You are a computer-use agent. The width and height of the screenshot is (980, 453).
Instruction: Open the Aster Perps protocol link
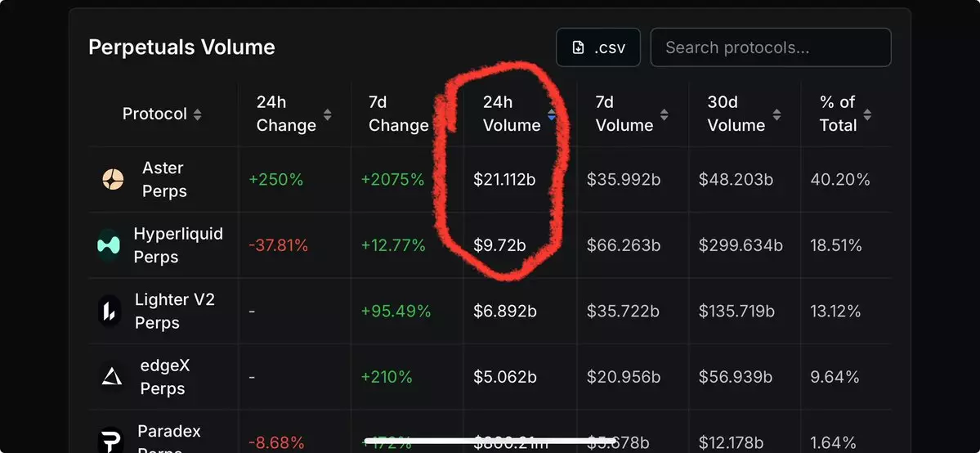[x=164, y=179]
